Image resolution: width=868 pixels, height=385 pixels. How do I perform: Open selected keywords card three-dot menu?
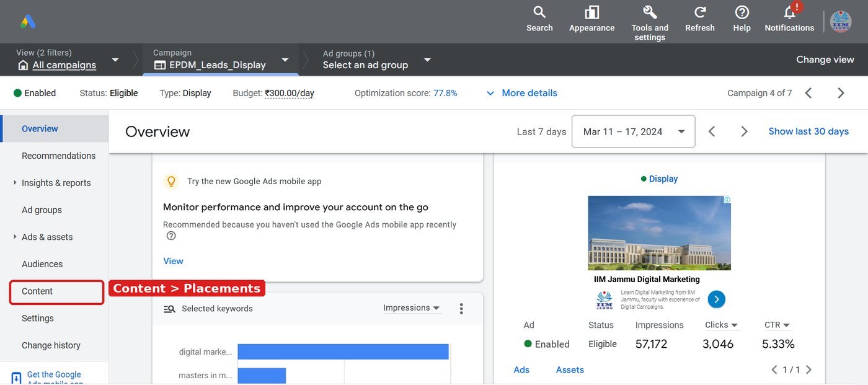(x=461, y=309)
